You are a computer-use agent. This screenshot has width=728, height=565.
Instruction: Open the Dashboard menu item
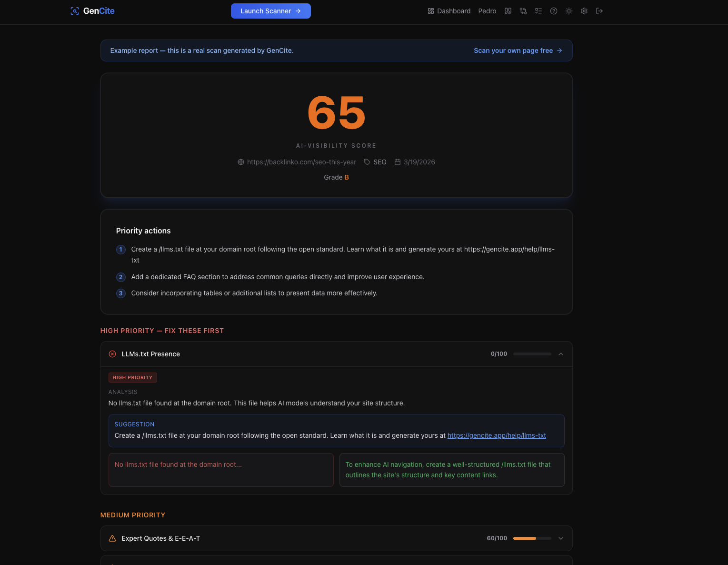(x=449, y=11)
